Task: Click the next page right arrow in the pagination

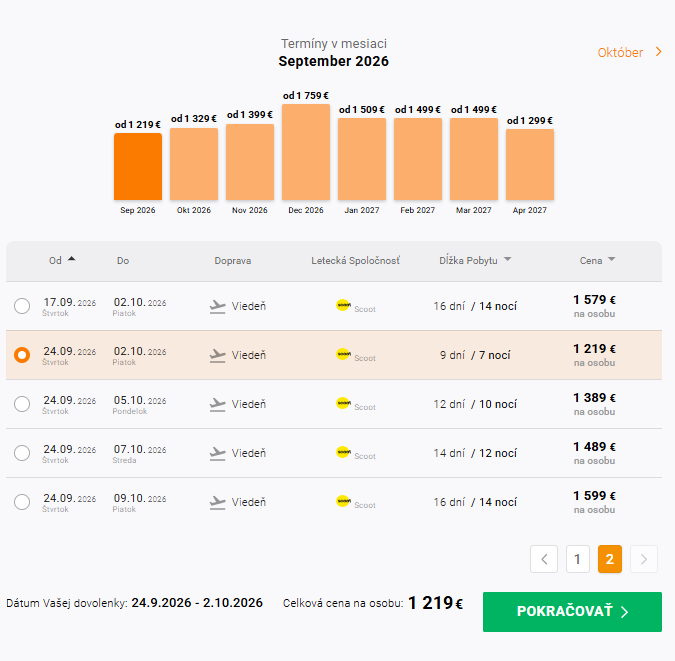Action: pos(644,559)
